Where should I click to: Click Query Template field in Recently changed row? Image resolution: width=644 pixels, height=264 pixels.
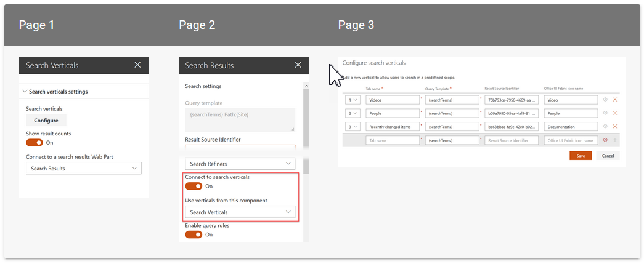click(452, 127)
